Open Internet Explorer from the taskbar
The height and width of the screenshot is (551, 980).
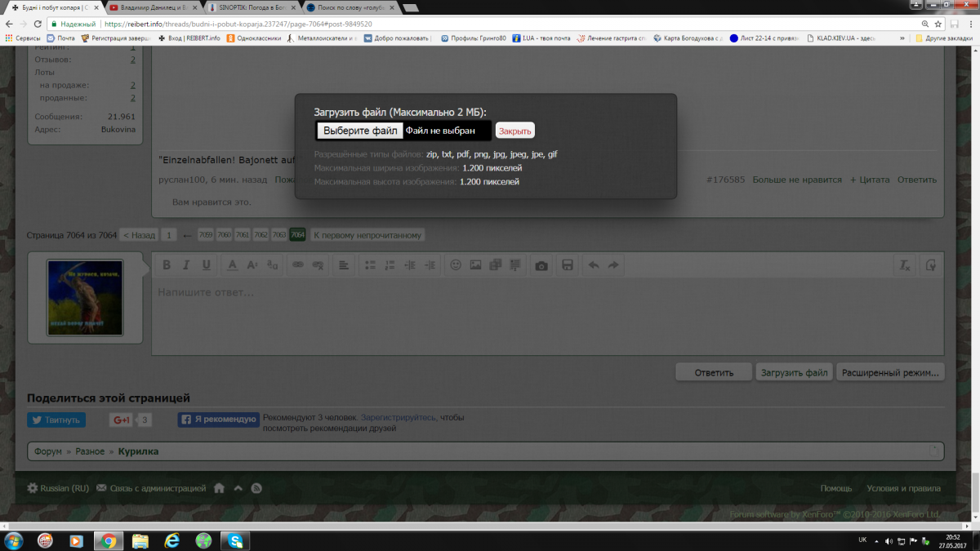(x=171, y=540)
